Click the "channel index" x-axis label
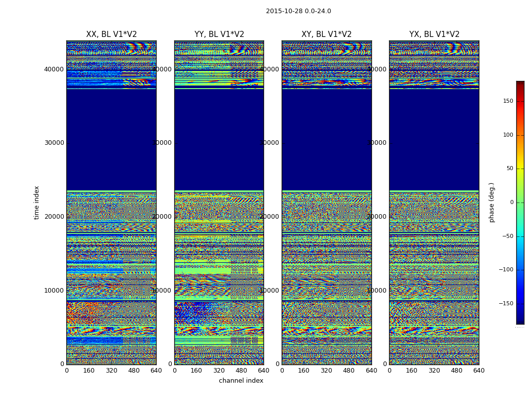 pos(241,381)
